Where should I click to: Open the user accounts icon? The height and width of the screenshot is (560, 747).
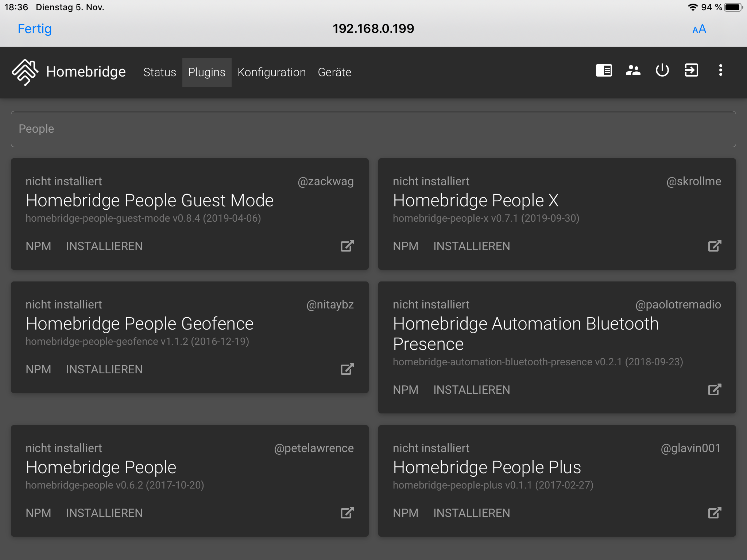(x=633, y=70)
